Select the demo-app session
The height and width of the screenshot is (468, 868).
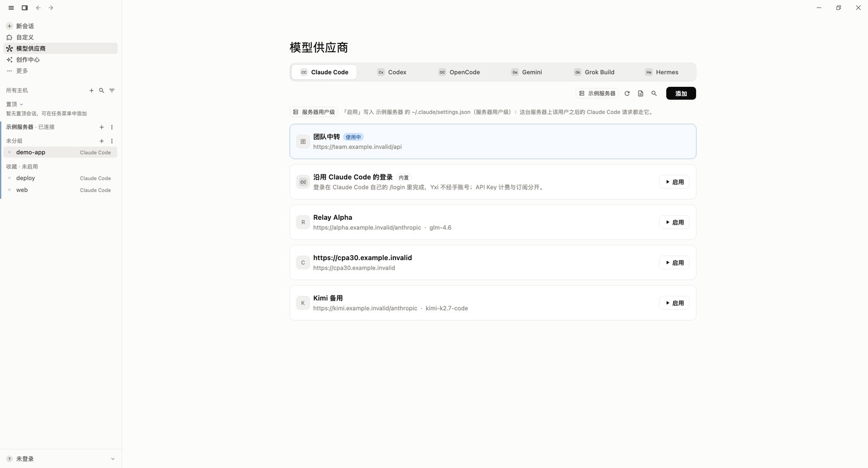click(60, 153)
